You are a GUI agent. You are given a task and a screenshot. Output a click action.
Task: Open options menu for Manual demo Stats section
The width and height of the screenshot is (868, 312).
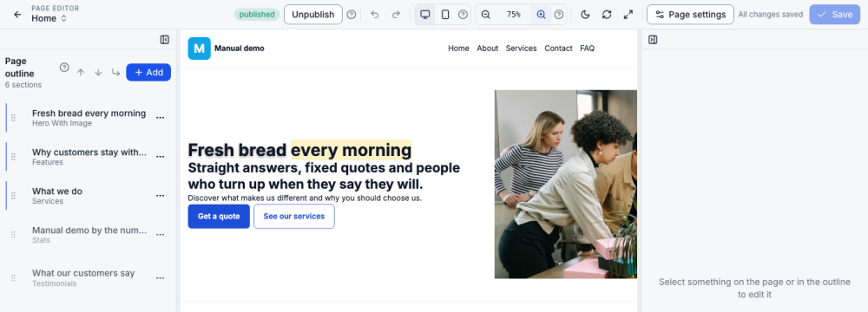pyautogui.click(x=160, y=235)
